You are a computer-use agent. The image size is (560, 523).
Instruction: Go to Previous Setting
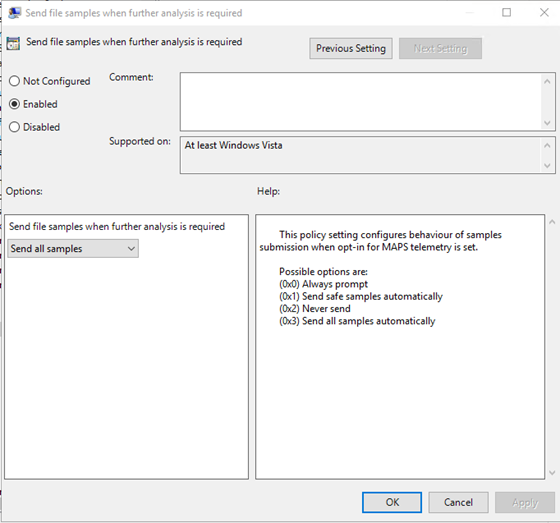tap(351, 48)
